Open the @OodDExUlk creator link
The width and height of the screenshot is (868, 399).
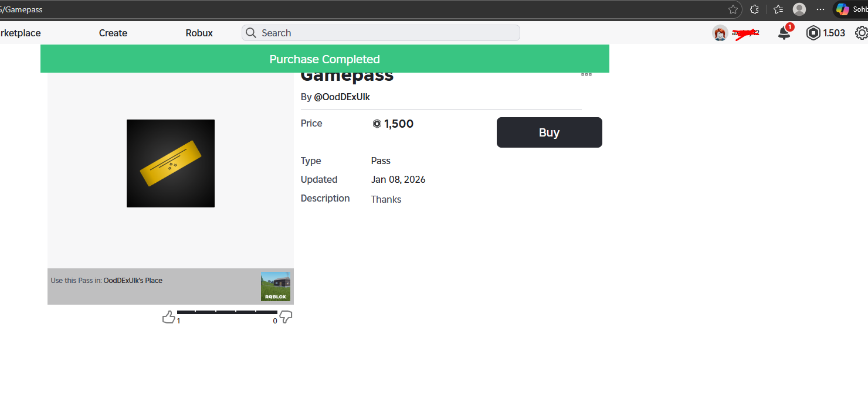tap(342, 97)
